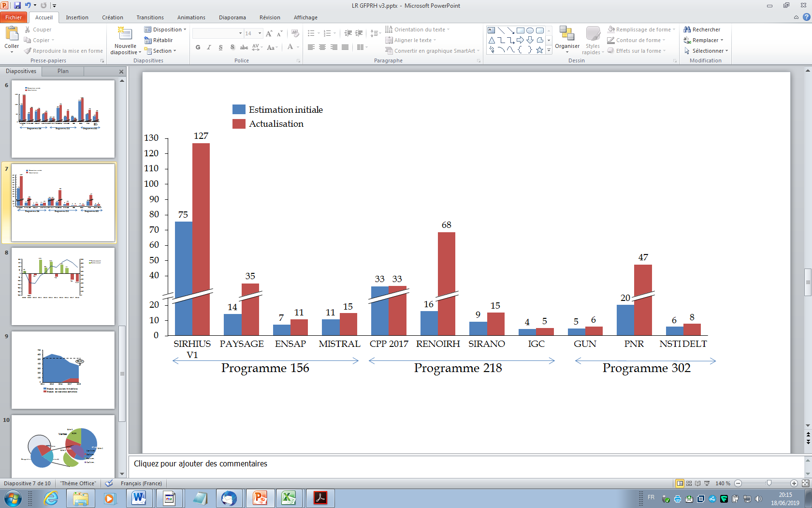812x508 pixels.
Task: Click the Nouvelle diapositive icon
Action: 125,34
